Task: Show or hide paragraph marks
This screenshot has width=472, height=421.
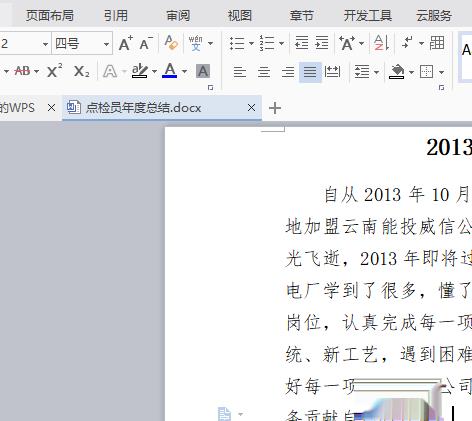Action: pos(407,43)
